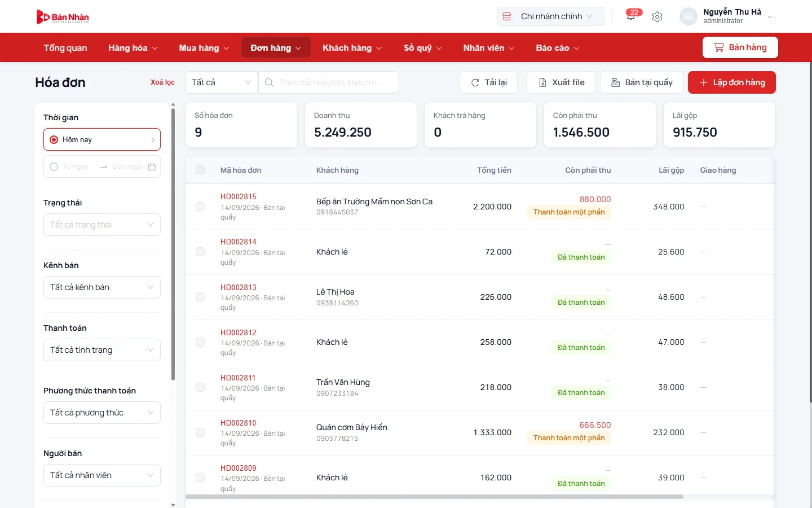Click the Đến ngày date input
This screenshot has height=508, width=812.
pyautogui.click(x=127, y=167)
